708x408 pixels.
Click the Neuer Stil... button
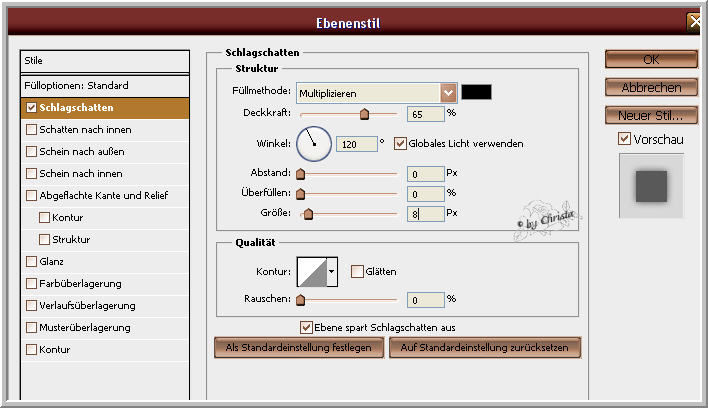coord(651,116)
